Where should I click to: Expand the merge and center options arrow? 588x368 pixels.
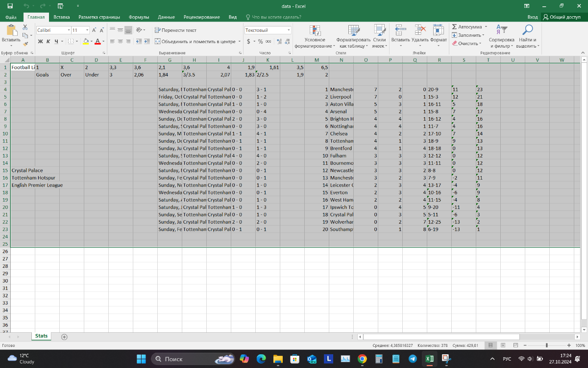(240, 42)
